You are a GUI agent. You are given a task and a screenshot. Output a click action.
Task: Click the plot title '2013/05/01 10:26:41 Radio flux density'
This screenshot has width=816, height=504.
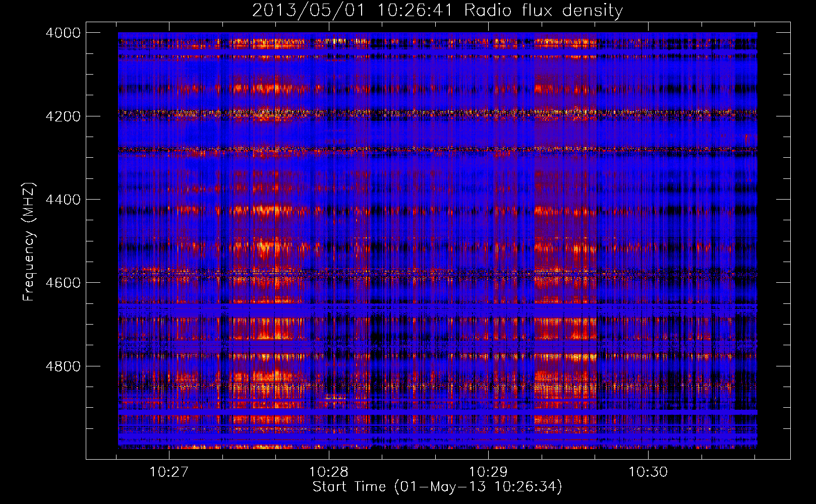(437, 10)
